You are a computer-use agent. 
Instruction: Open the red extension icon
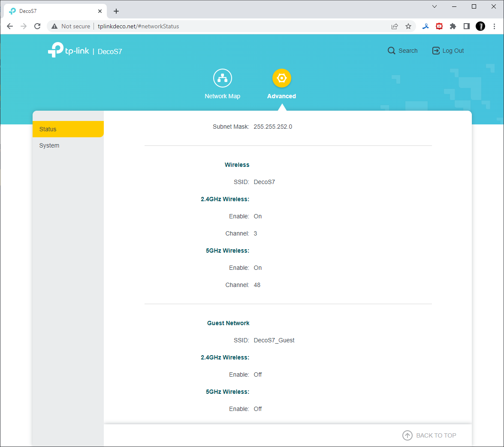[439, 26]
